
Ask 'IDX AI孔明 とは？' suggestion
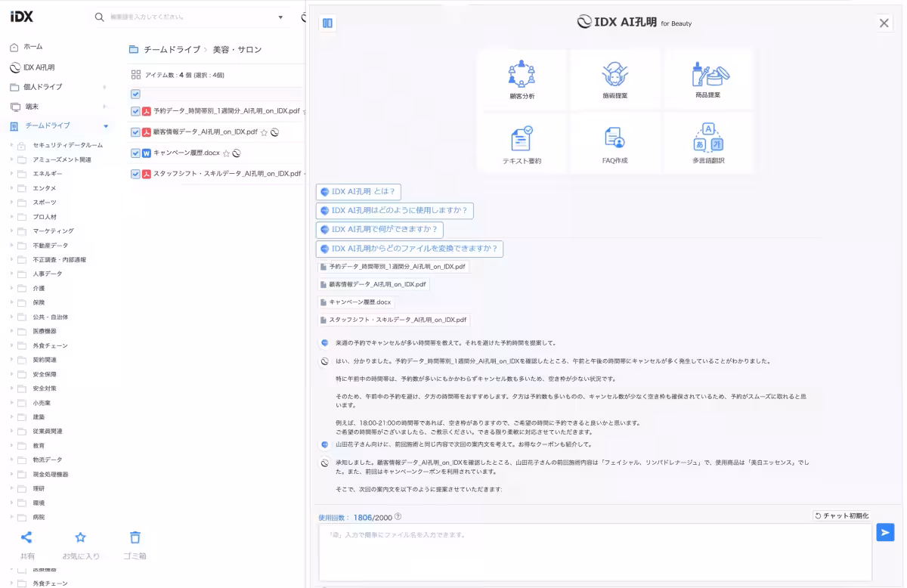click(x=358, y=192)
